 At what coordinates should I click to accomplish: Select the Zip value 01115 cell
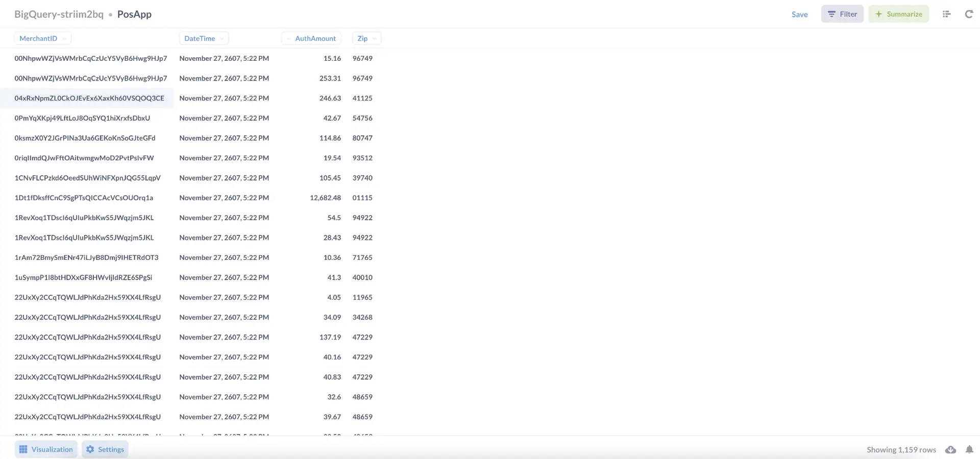point(362,198)
